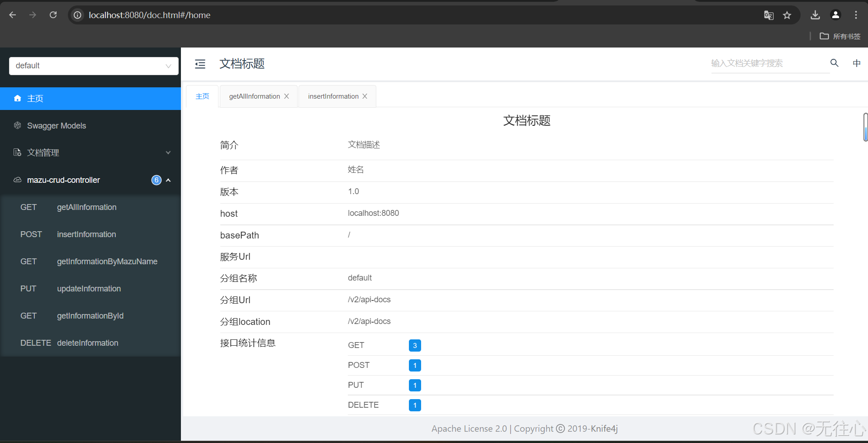Switch language with the 中 button
Image resolution: width=868 pixels, height=443 pixels.
click(x=857, y=63)
